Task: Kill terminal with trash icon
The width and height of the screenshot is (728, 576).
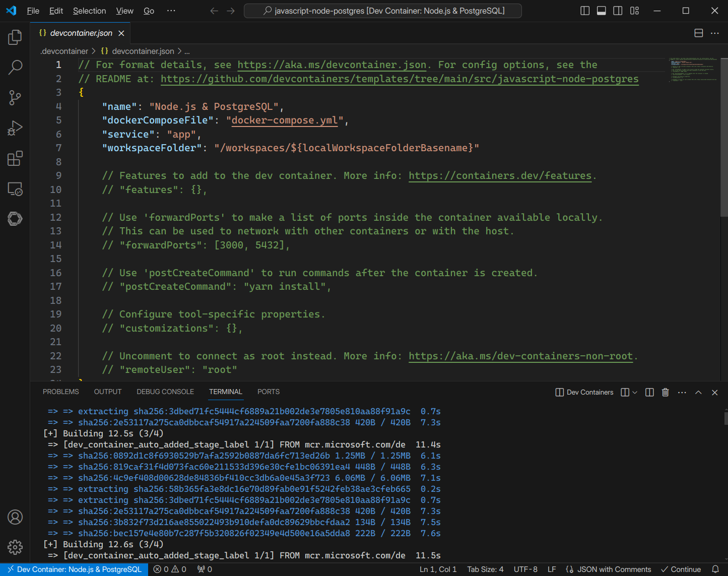Action: (665, 393)
